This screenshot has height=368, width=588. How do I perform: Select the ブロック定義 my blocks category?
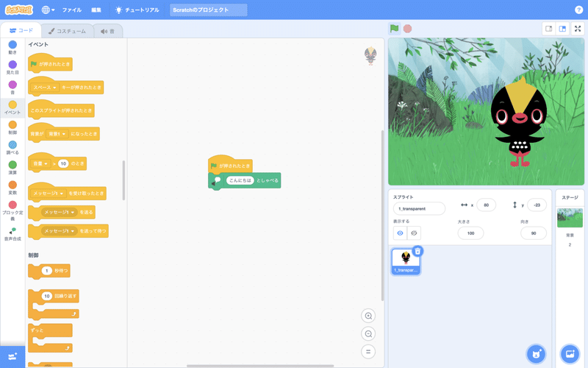(12, 210)
